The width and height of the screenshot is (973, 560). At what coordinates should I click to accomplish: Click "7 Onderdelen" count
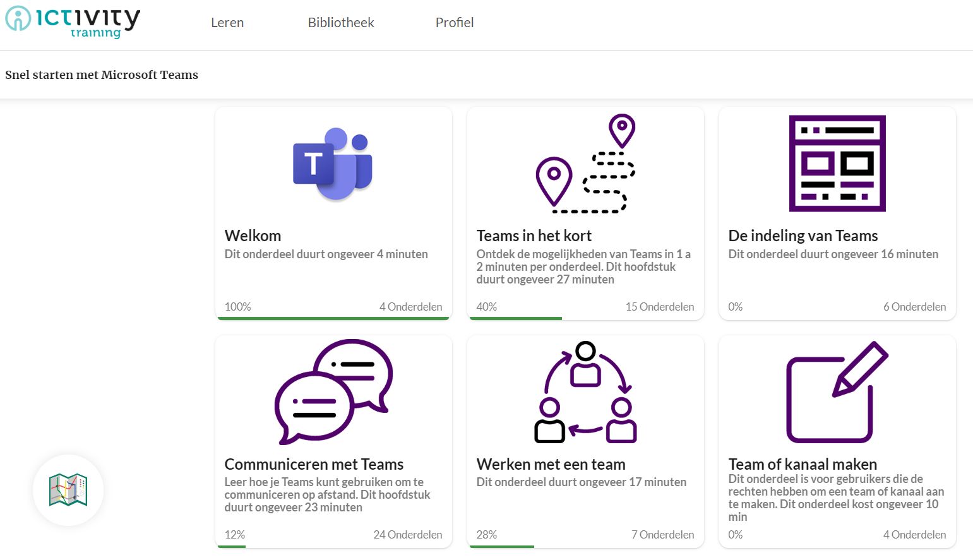662,534
